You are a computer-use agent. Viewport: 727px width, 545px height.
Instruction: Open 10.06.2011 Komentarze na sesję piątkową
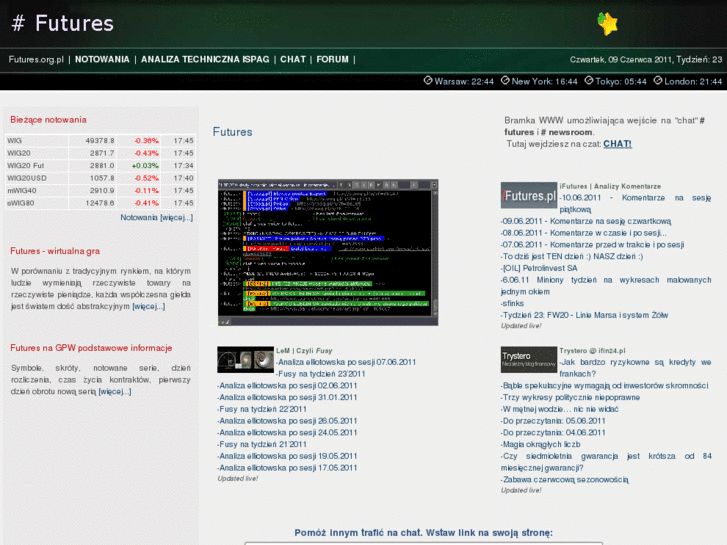[x=635, y=204]
